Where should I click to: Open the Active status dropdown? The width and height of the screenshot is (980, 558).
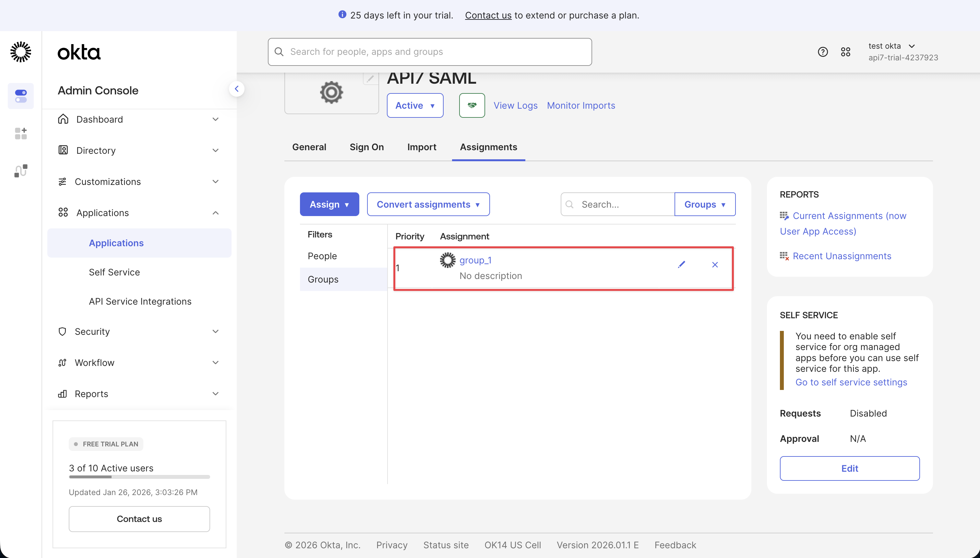pos(415,105)
